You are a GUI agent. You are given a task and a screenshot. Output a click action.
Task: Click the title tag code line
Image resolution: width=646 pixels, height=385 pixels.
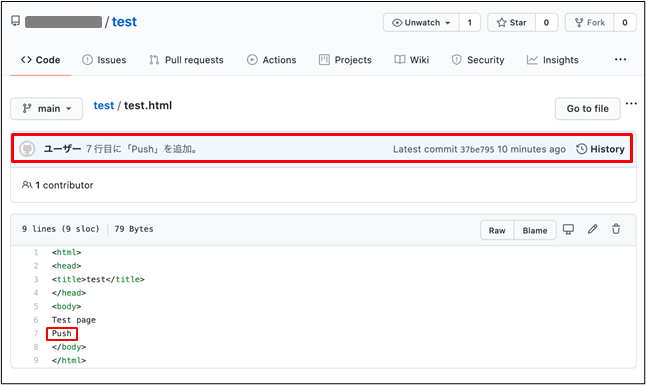[x=98, y=279]
